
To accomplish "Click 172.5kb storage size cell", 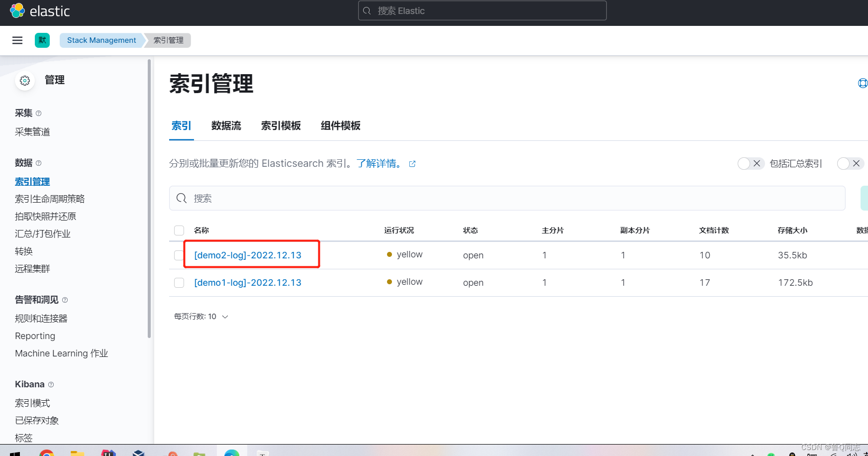I will [795, 283].
